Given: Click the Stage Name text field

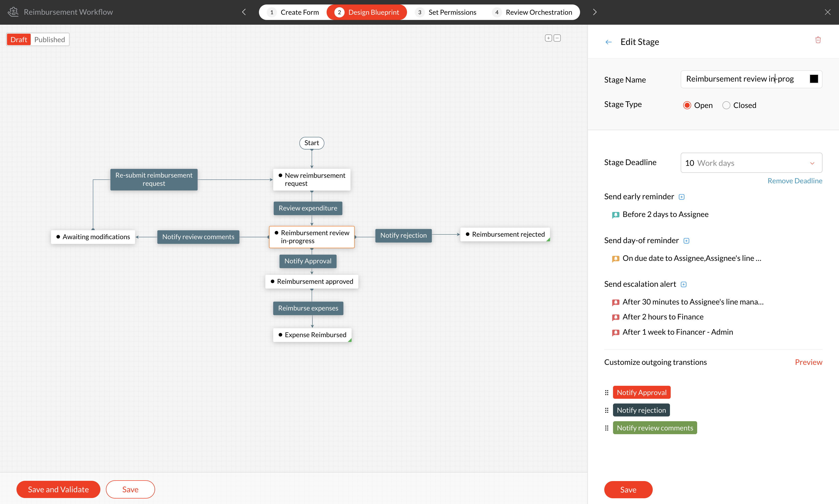Looking at the screenshot, I should pyautogui.click(x=741, y=79).
